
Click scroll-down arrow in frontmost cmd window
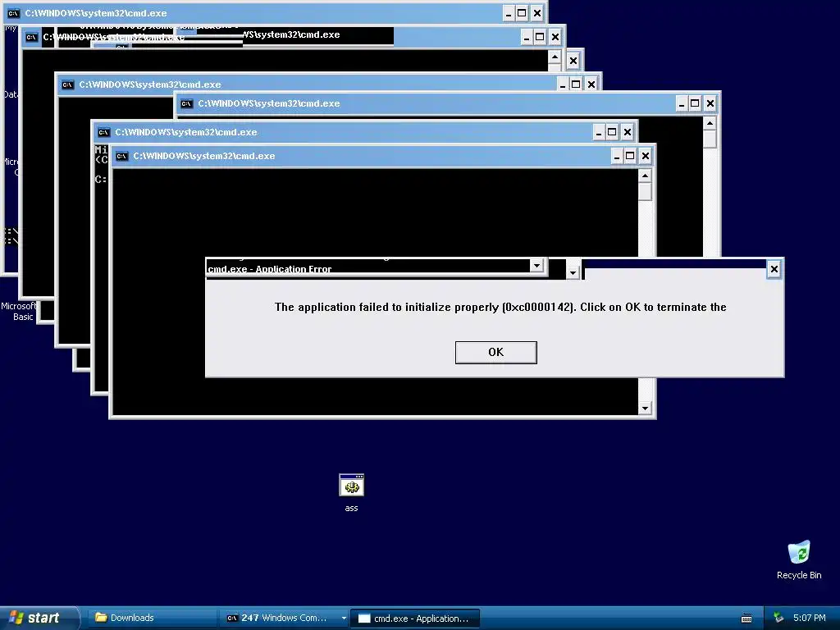[645, 409]
